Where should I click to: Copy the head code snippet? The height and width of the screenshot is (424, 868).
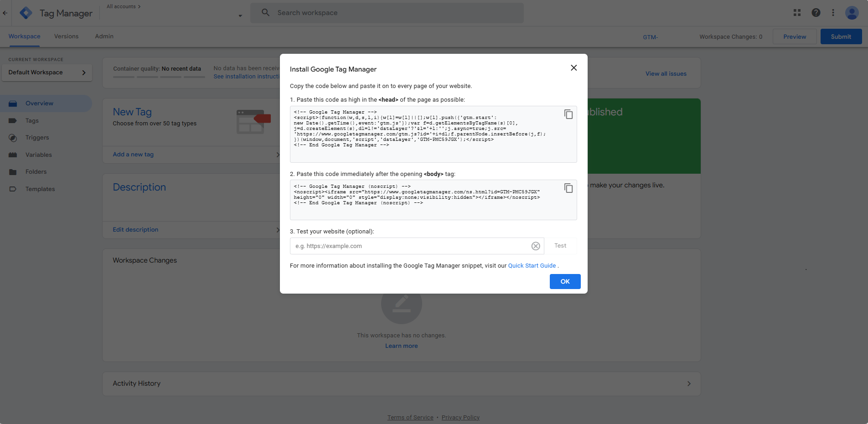pos(568,114)
